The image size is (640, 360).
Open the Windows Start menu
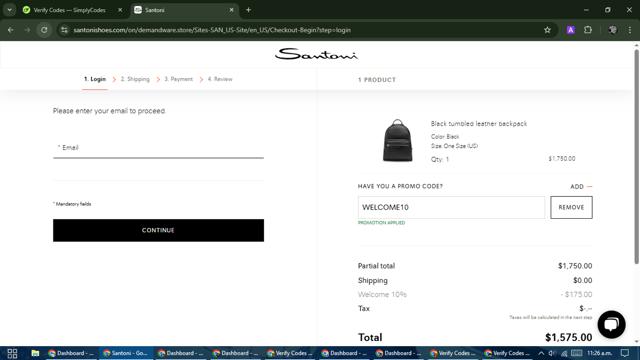coord(12,353)
